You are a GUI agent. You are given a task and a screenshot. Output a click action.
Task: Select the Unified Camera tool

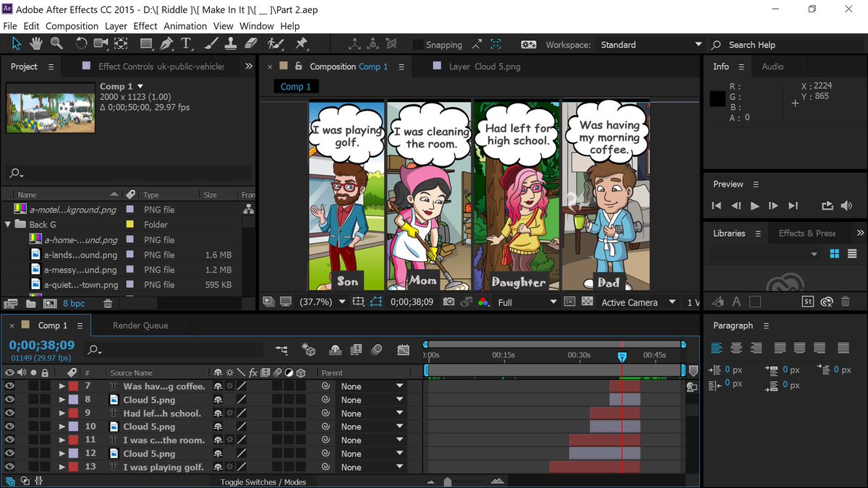coord(101,44)
